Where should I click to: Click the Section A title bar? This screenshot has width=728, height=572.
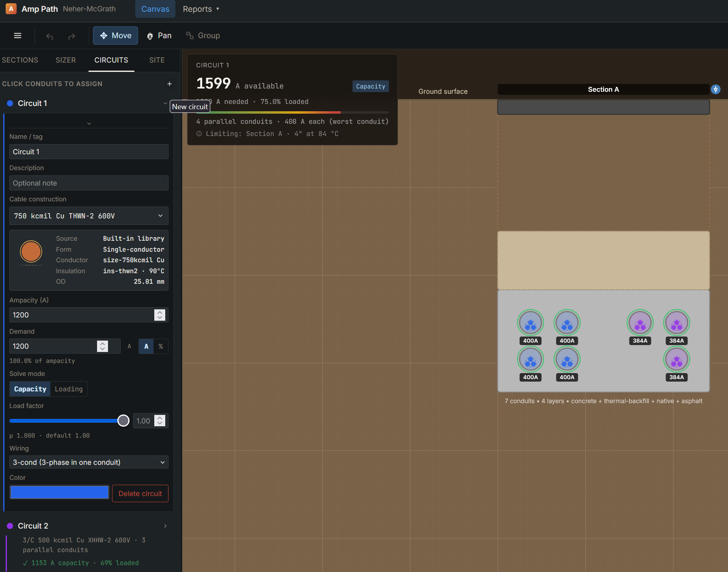point(603,89)
